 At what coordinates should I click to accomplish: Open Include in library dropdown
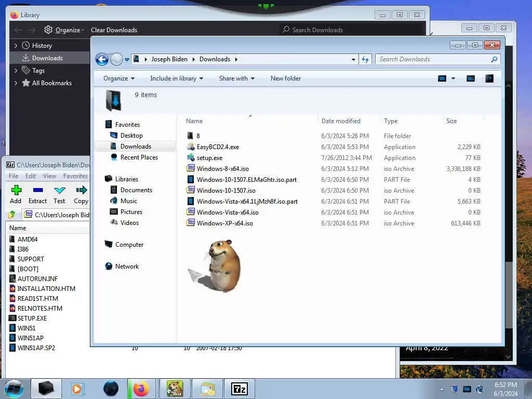click(177, 78)
